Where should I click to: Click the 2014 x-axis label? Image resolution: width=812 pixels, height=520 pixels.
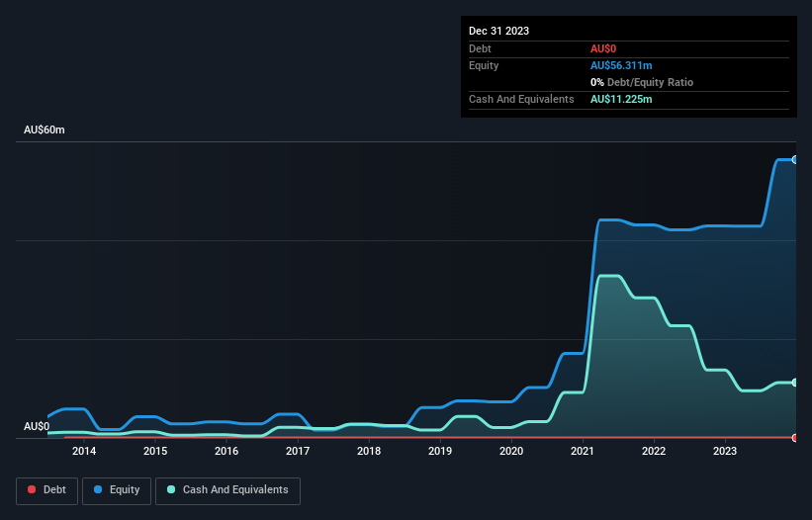point(84,451)
